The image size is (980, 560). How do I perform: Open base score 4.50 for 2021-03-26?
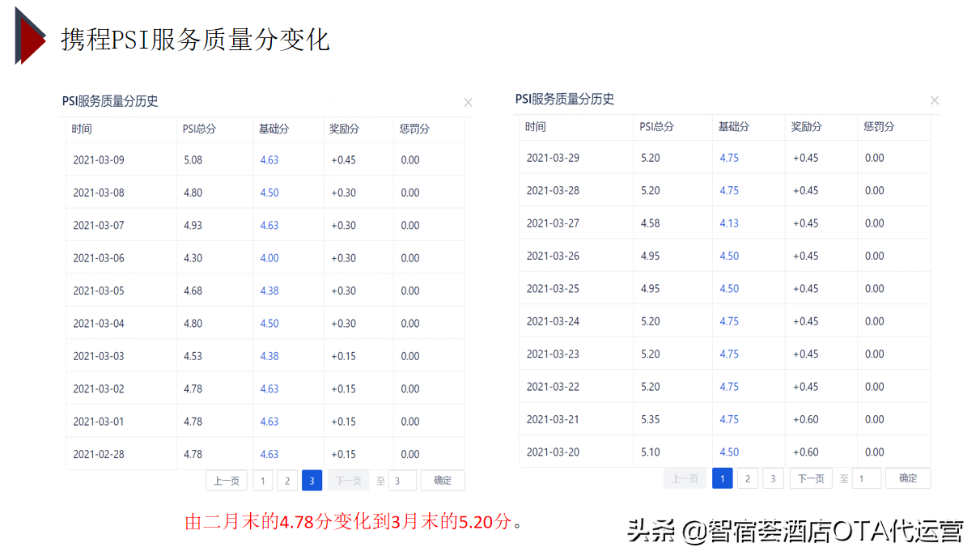(729, 256)
